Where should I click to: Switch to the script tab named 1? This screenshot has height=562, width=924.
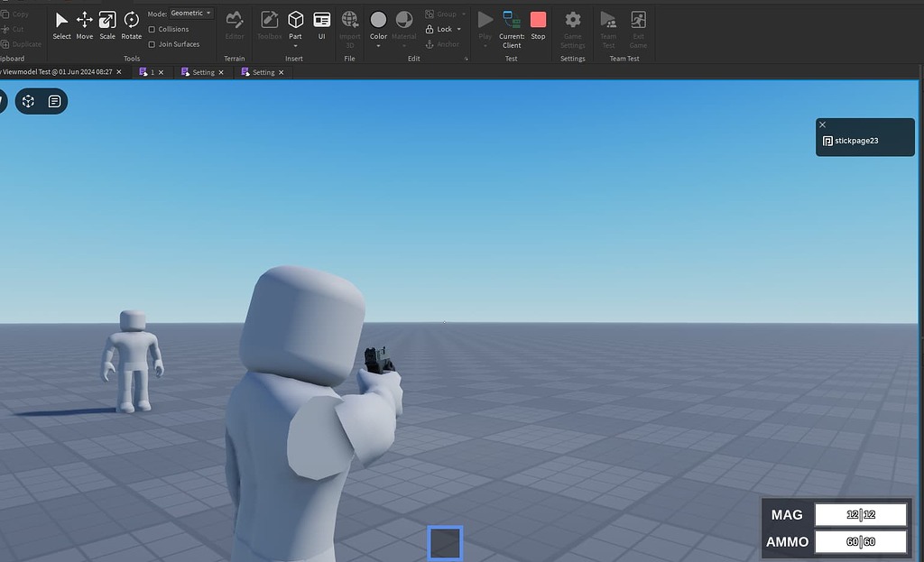coord(149,72)
